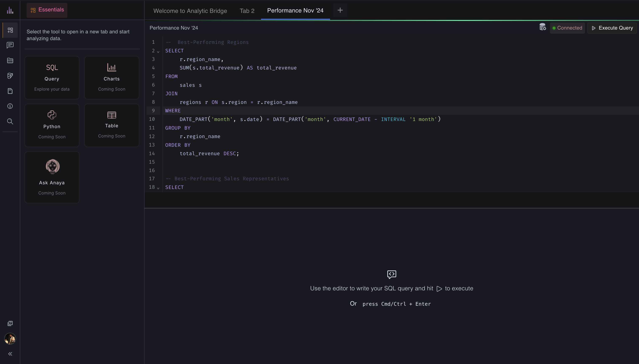Click the database settings icon

coord(542,27)
